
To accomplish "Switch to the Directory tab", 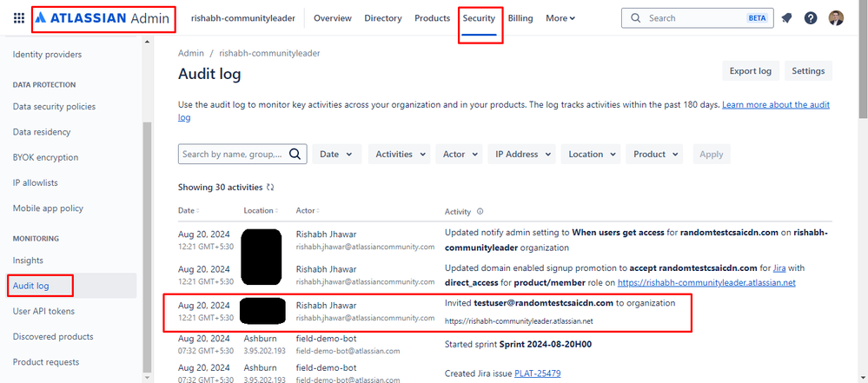I will click(x=383, y=18).
